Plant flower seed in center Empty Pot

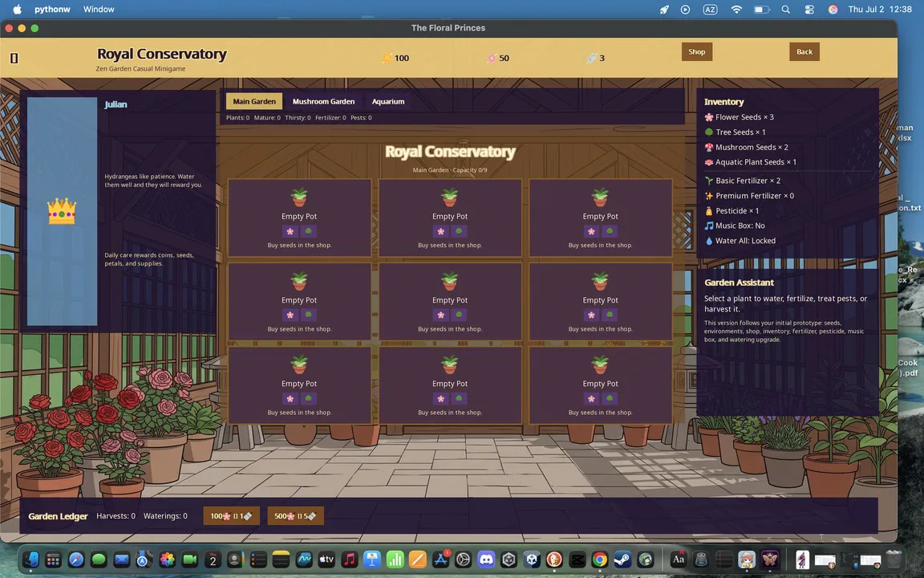(441, 315)
